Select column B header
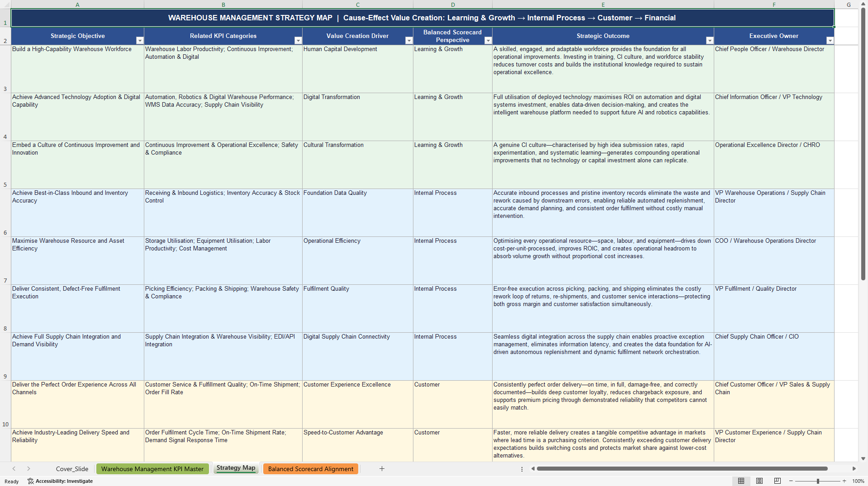Image resolution: width=868 pixels, height=486 pixels. (x=223, y=5)
